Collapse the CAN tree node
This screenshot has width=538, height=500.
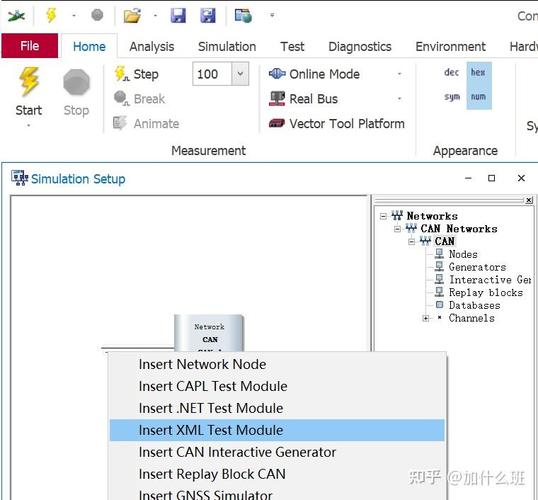(x=411, y=242)
